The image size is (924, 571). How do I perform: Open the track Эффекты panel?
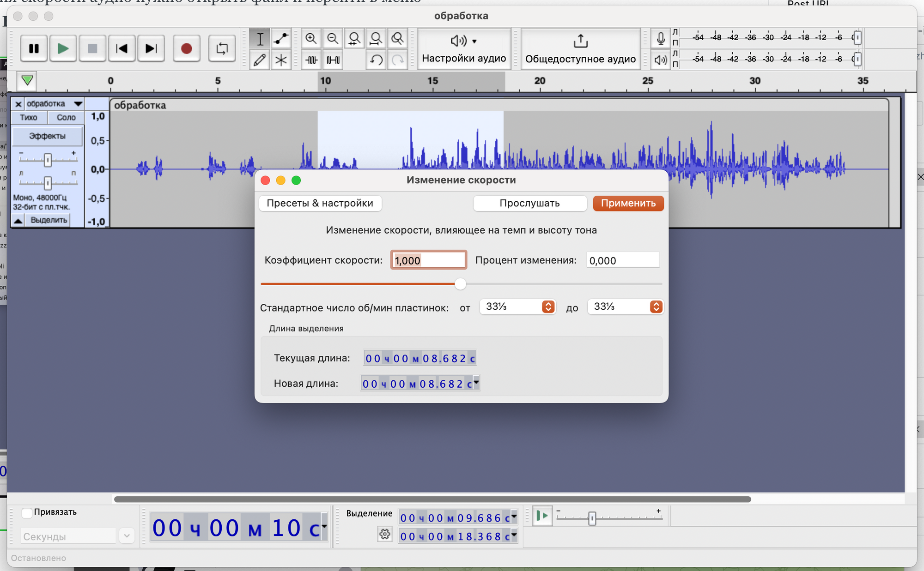click(x=47, y=136)
